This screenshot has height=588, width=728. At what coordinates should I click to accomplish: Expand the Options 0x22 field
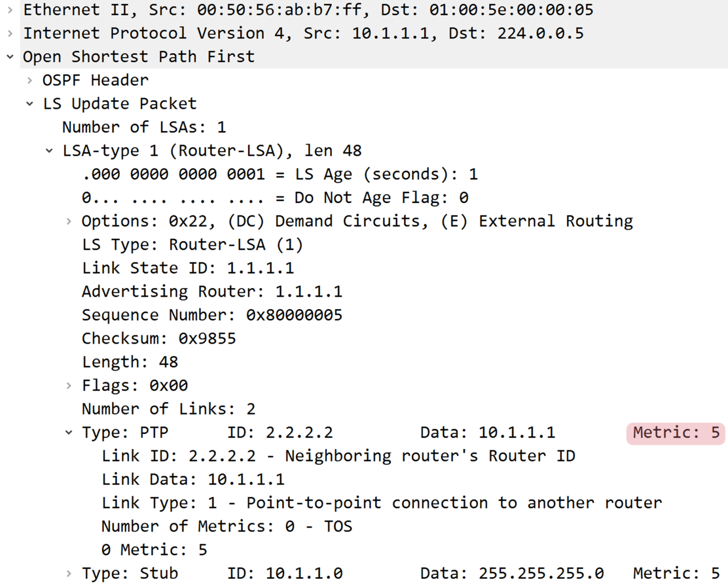[x=69, y=221]
